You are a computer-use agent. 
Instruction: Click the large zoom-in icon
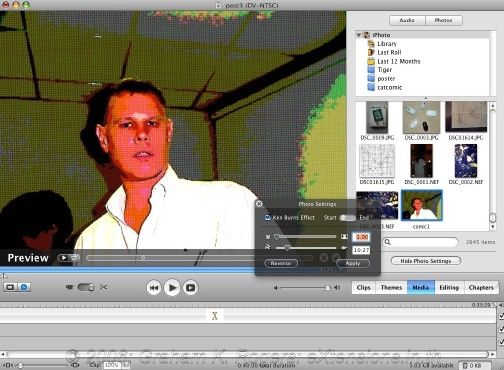(x=344, y=237)
